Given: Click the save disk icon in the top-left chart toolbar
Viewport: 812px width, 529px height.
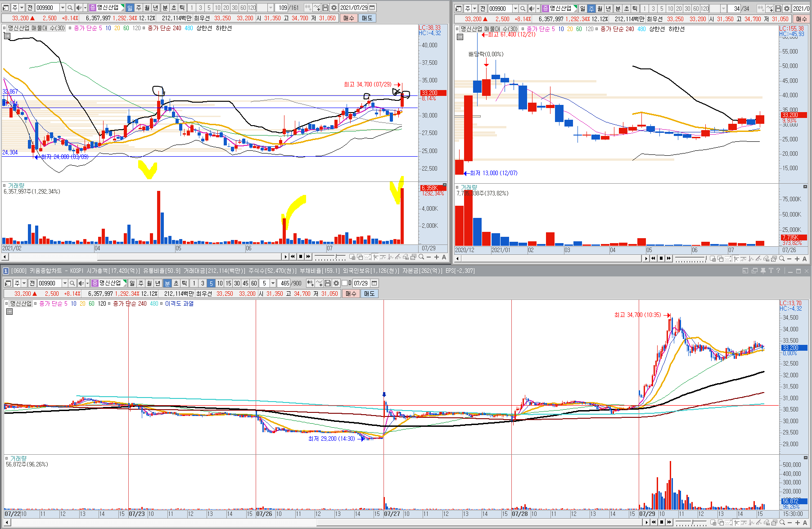Looking at the screenshot, I should pyautogui.click(x=325, y=8).
